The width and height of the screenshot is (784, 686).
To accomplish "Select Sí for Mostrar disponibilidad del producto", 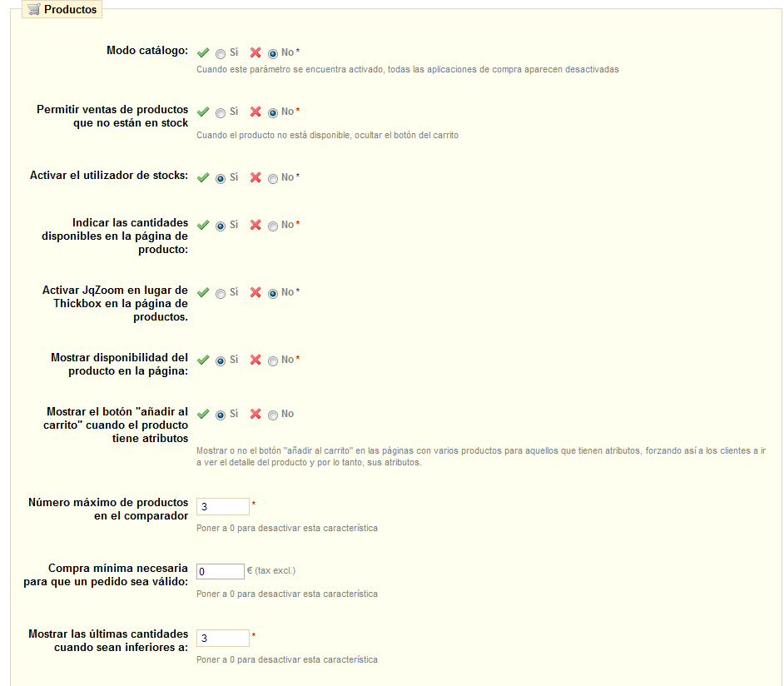I will (x=221, y=361).
